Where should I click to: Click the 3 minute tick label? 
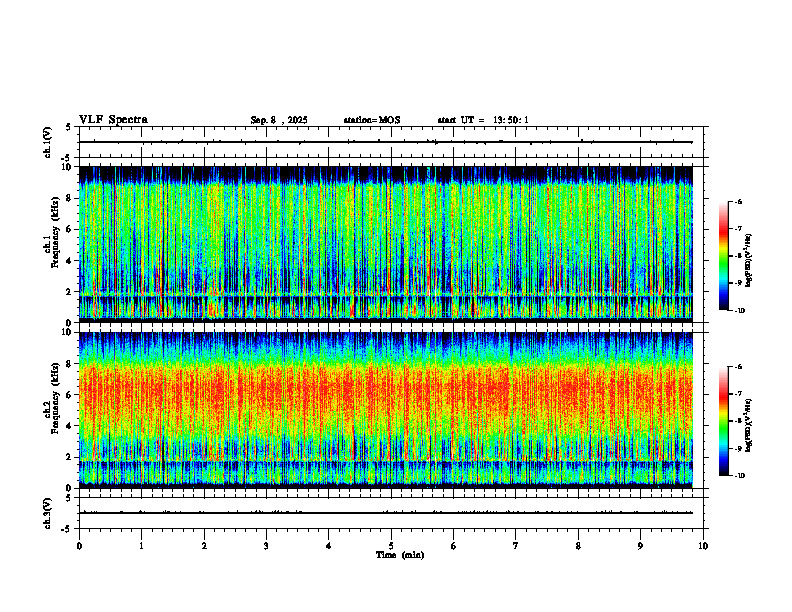click(266, 546)
